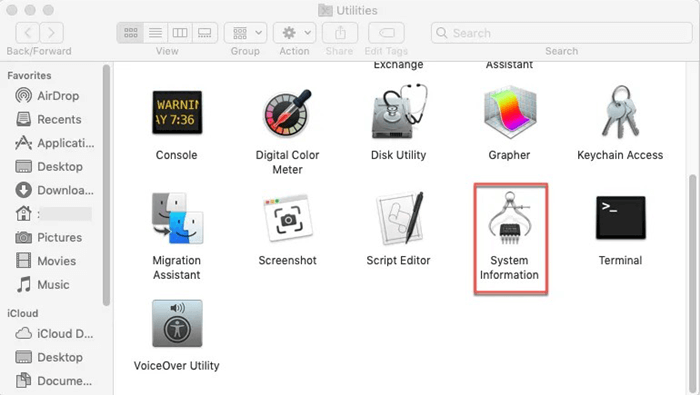Screen dimensions: 700x395
Task: Open Documents under iCloud
Action: pos(54,381)
